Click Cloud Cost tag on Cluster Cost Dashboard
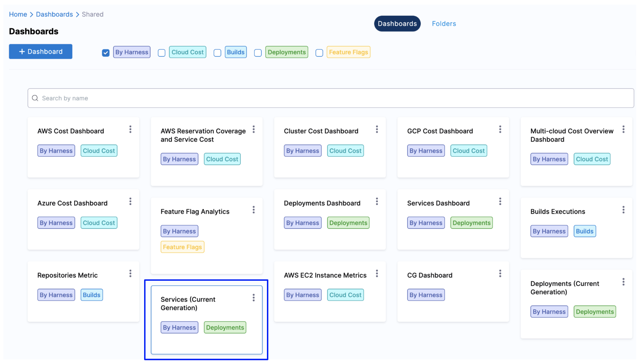The height and width of the screenshot is (364, 639). click(346, 151)
